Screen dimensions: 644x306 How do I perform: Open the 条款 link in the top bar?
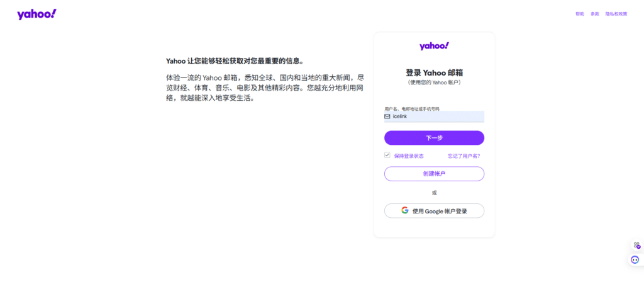595,14
